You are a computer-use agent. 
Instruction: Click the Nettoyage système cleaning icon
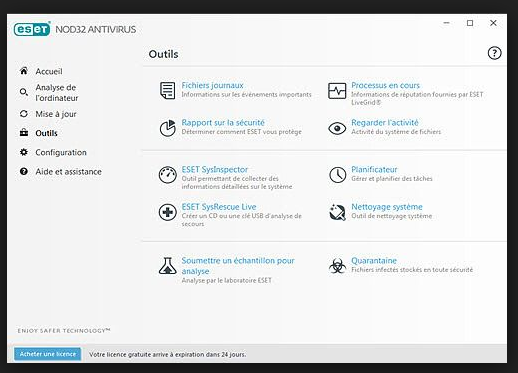[x=337, y=212]
